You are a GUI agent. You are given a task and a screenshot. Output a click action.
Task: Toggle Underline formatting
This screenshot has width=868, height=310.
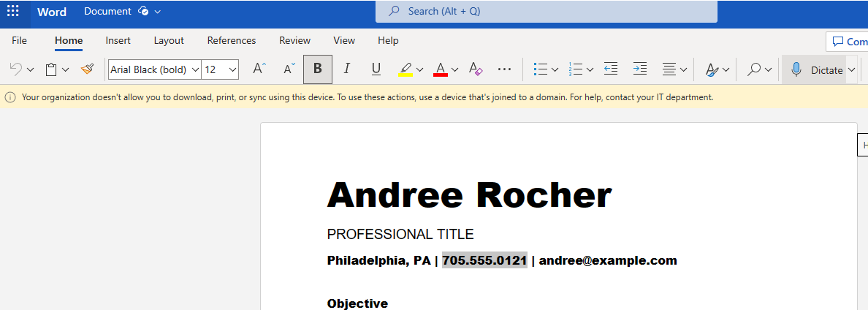[x=376, y=69]
